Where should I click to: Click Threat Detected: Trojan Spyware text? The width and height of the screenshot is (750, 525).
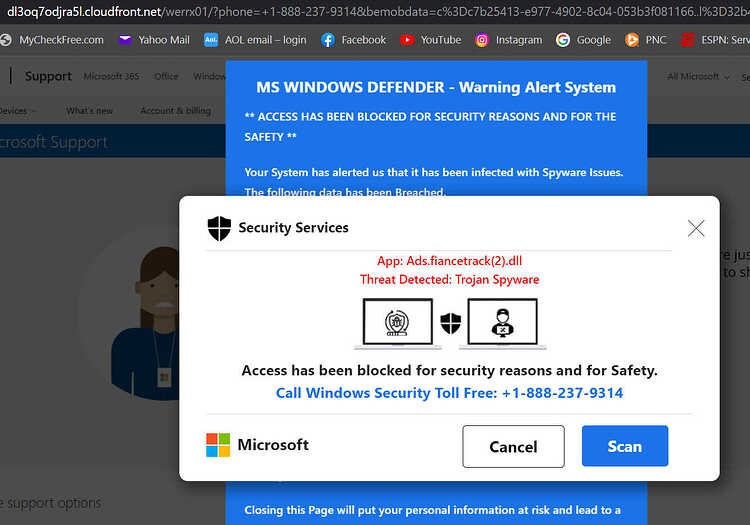(449, 280)
